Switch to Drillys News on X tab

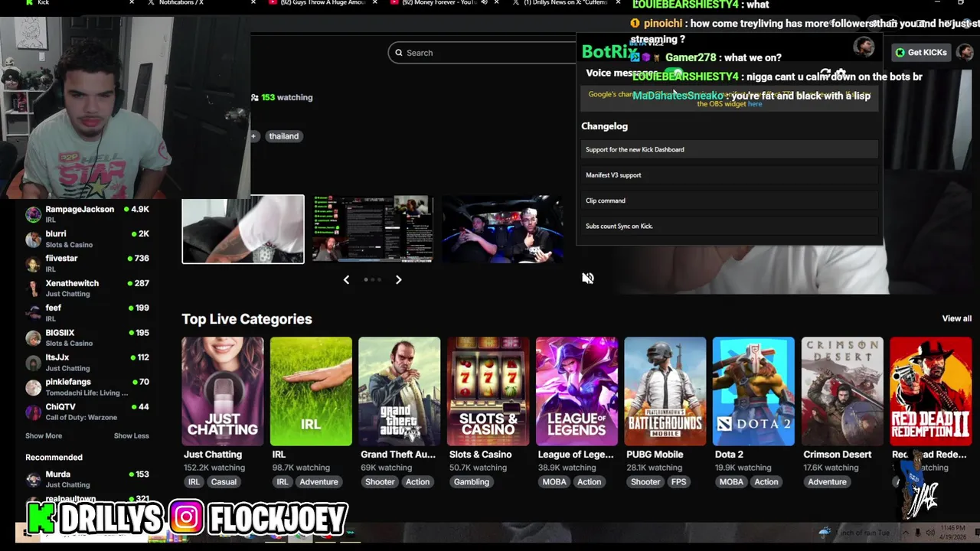pyautogui.click(x=565, y=3)
